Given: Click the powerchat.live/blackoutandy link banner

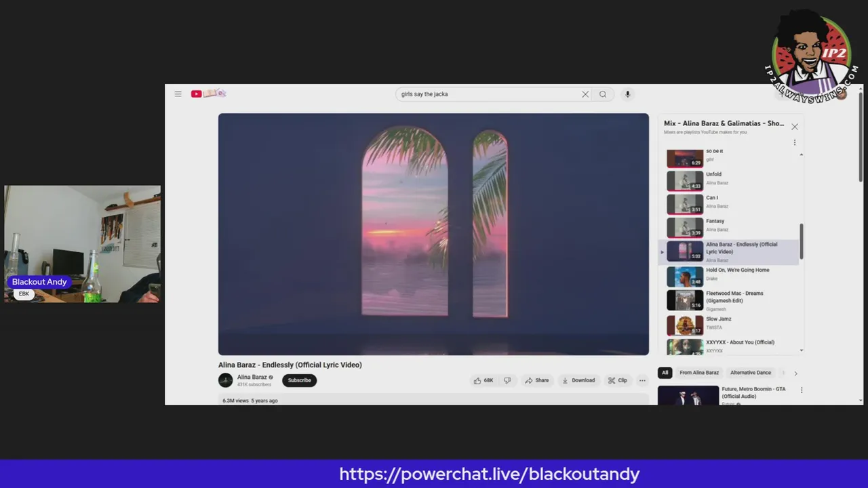Looking at the screenshot, I should click(489, 474).
